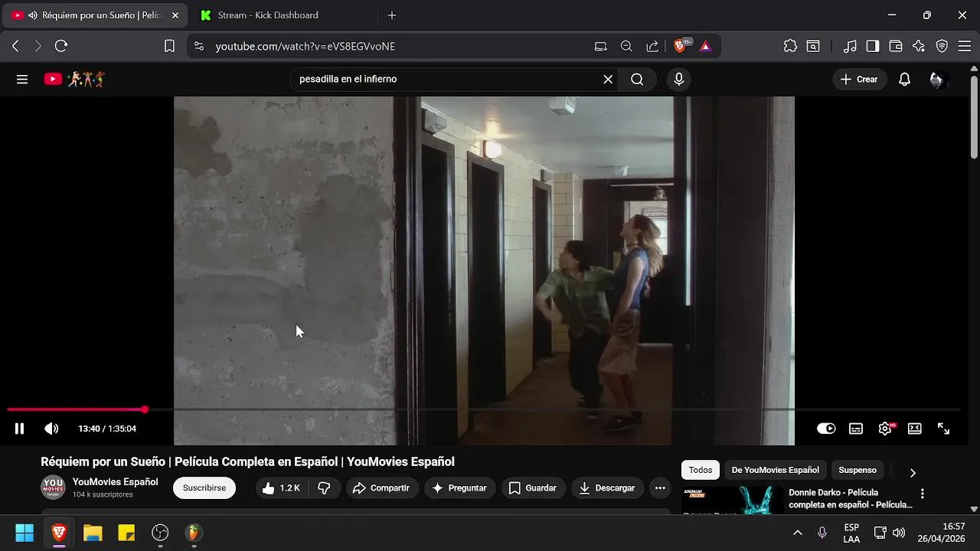Pause the video with the player pause button
The image size is (980, 551).
point(19,429)
